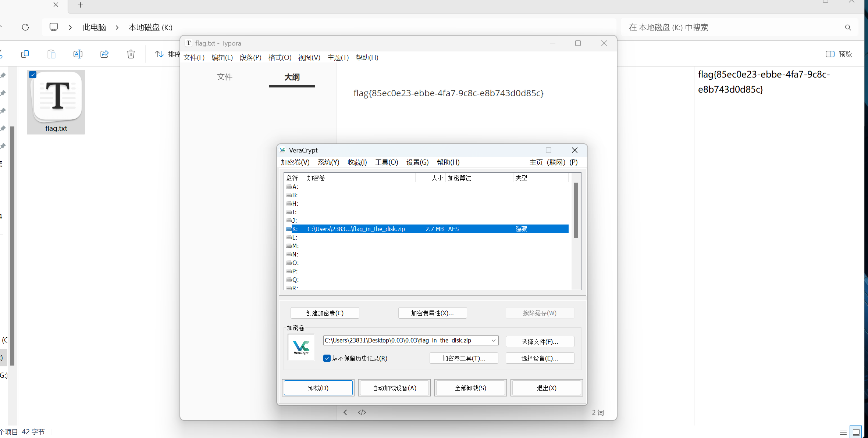Switch Typora sidebar to 文件 tab
This screenshot has height=438, width=868.
(x=225, y=77)
